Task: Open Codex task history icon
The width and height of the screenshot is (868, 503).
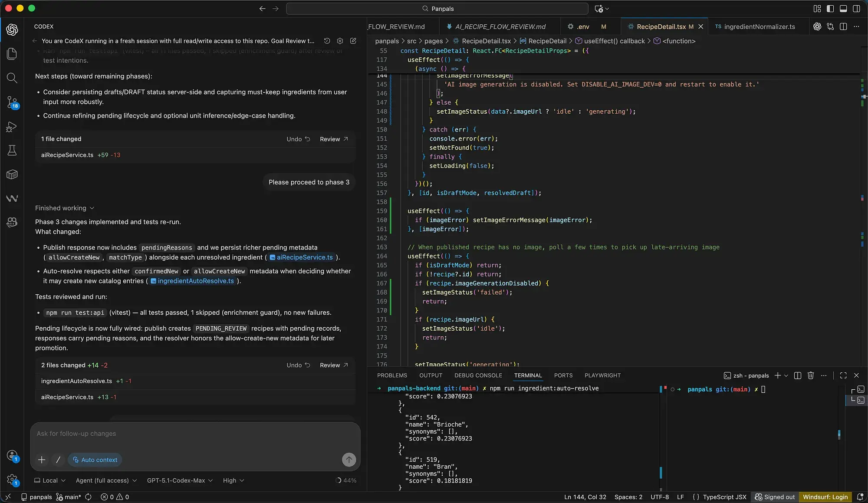Action: [327, 41]
